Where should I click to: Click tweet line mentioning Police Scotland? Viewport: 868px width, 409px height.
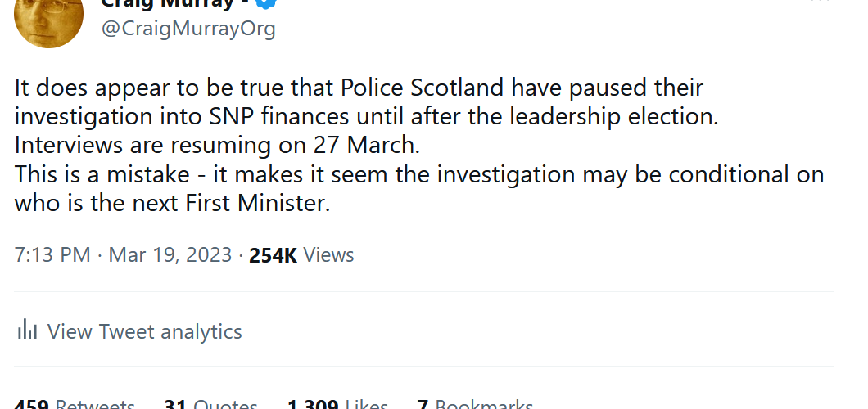pyautogui.click(x=359, y=87)
